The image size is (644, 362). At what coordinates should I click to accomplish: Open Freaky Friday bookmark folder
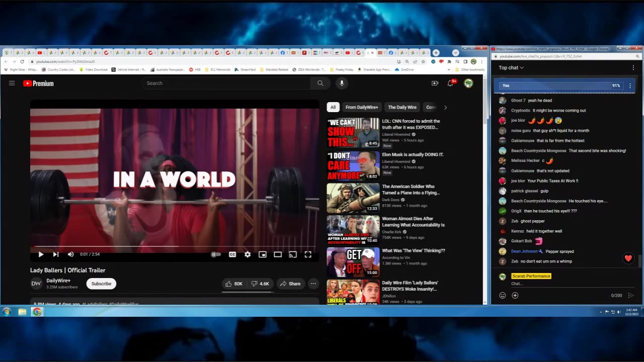pos(342,69)
